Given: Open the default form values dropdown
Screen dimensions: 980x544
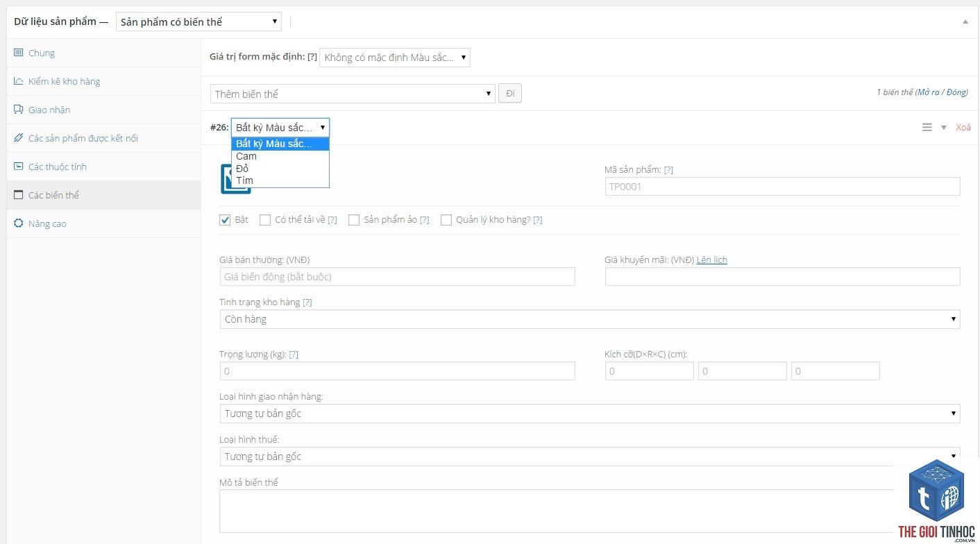Looking at the screenshot, I should (395, 58).
